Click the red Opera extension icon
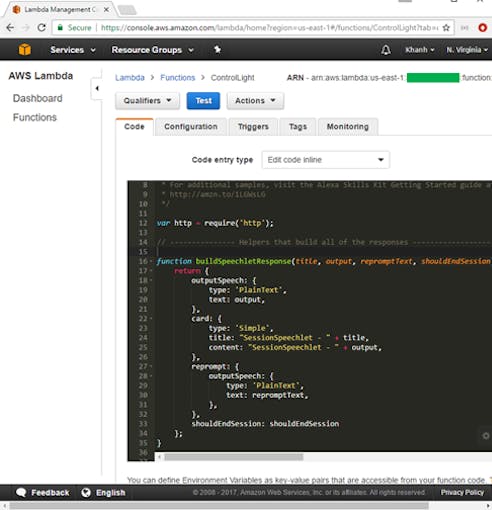Image resolution: width=492 pixels, height=510 pixels. pos(482,28)
